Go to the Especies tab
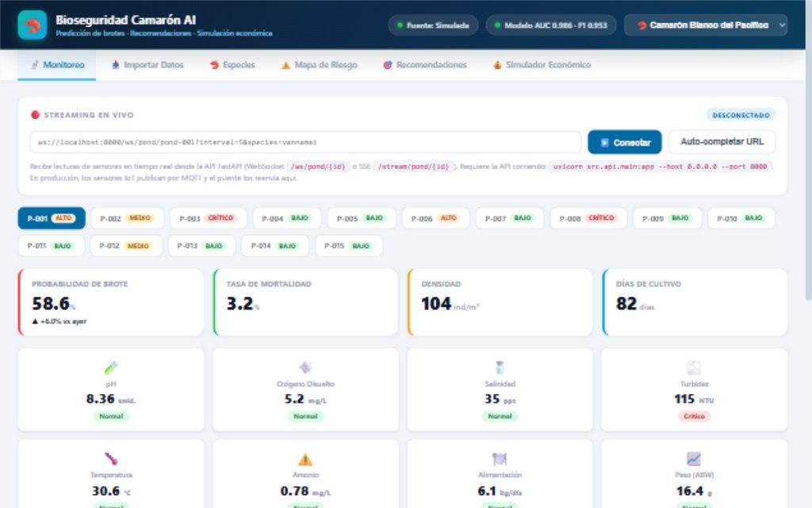The height and width of the screenshot is (508, 812). (x=232, y=65)
